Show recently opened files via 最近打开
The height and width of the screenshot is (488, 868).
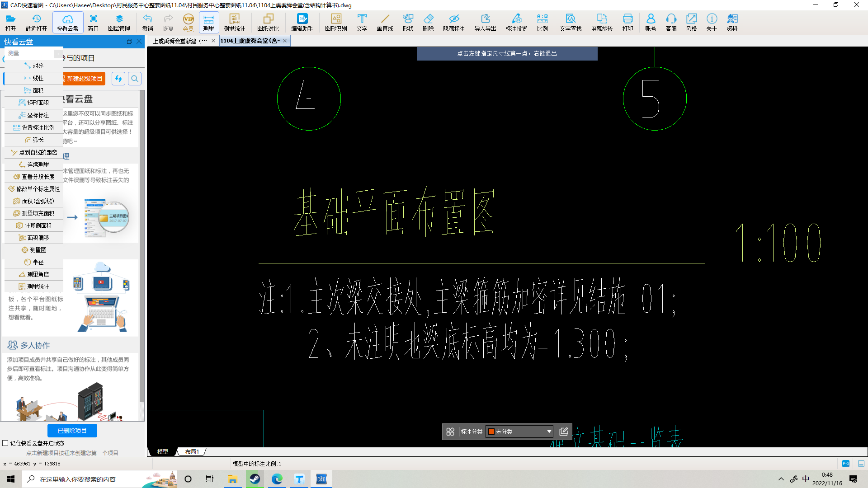[36, 22]
